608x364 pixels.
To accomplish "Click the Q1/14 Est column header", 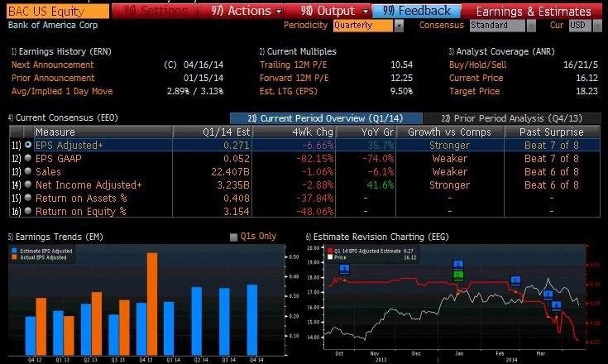I will click(x=213, y=132).
